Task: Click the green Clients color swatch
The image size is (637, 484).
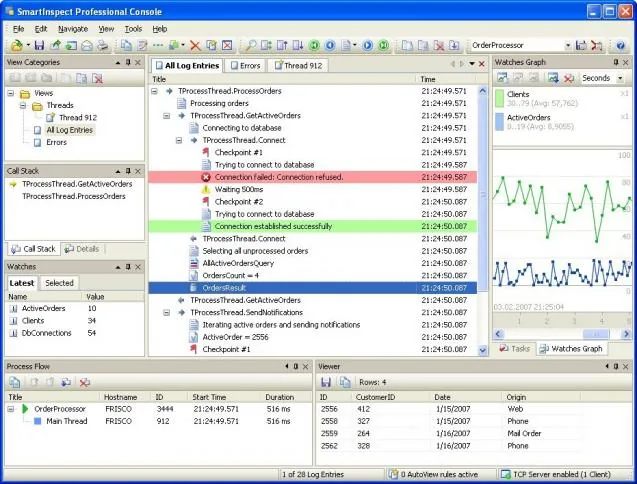Action: pyautogui.click(x=499, y=99)
